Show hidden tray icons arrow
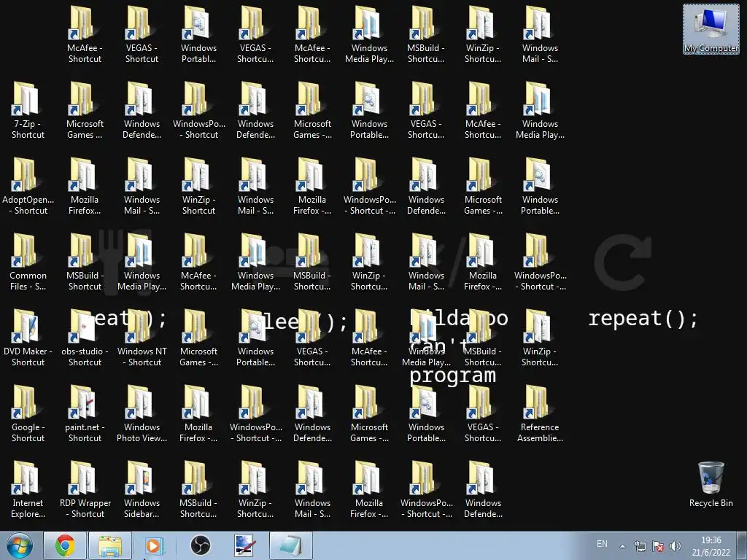747x560 pixels. click(622, 546)
